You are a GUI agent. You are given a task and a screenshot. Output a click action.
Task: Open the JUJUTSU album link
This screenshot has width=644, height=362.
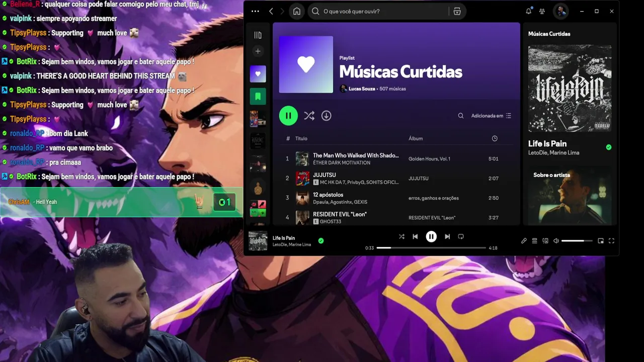[x=419, y=178]
